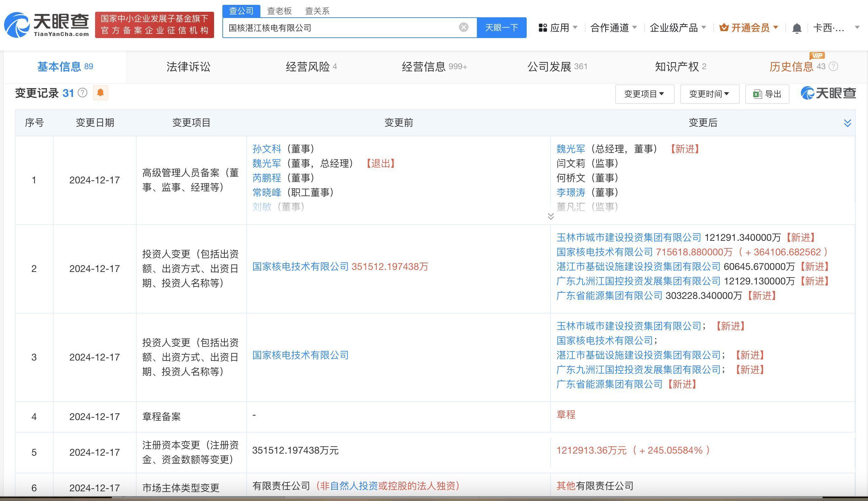The height and width of the screenshot is (501, 868).
Task: Open 魏光军 link in 变更后 column
Action: (571, 149)
